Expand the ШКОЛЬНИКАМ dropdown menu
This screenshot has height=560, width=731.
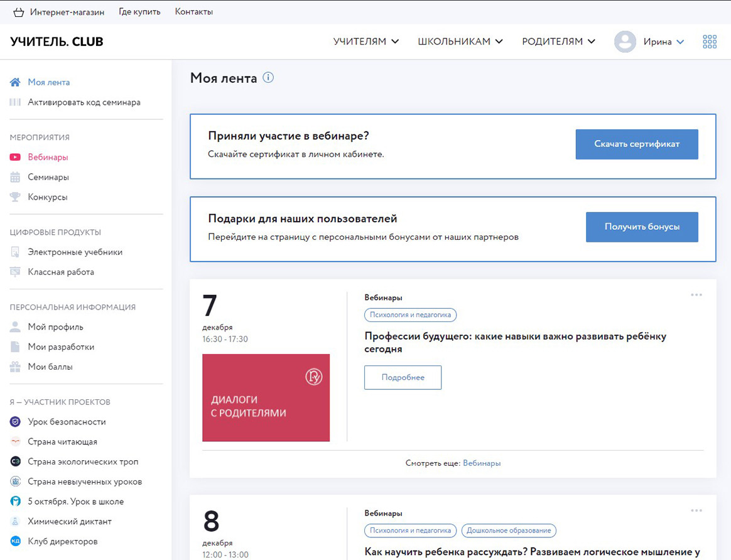460,41
